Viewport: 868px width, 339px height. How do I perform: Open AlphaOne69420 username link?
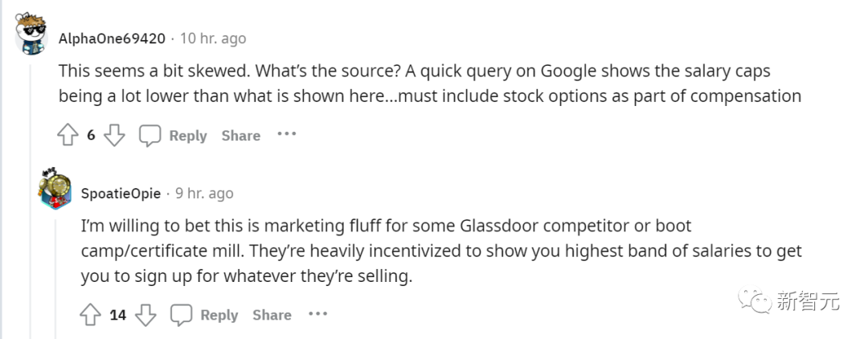click(112, 39)
